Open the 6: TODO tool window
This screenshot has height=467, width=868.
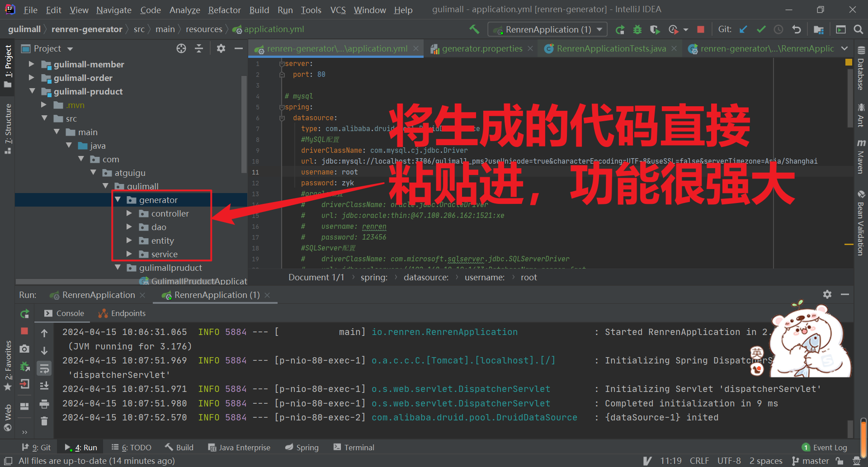132,448
